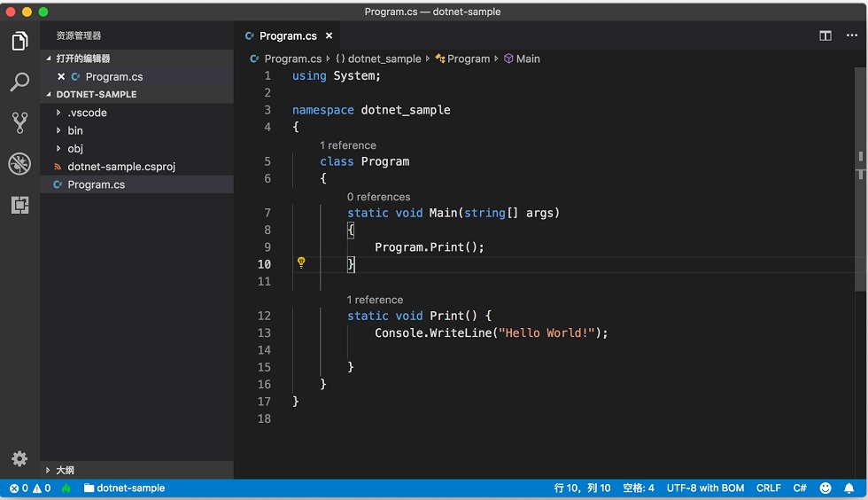Click the feedback smiley in the status bar
This screenshot has height=500, width=868.
coord(825,488)
